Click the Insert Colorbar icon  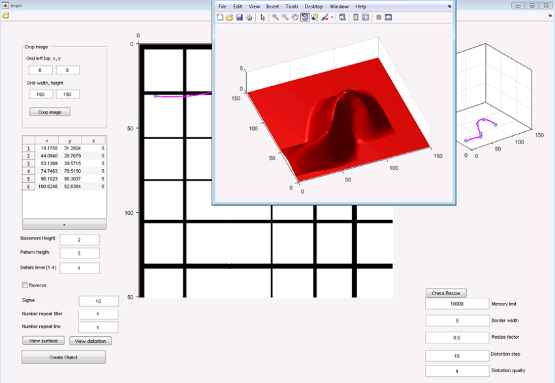[x=356, y=17]
